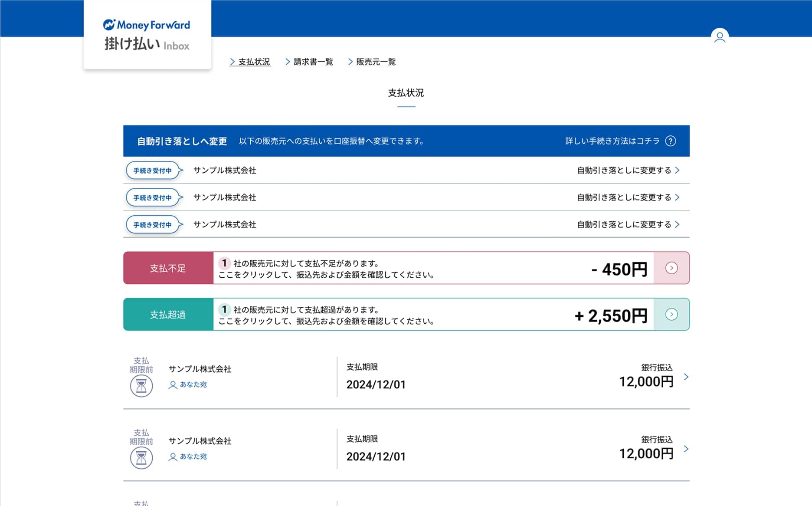Click the person icon beside first あなた宛
This screenshot has width=812, height=506.
tap(173, 385)
